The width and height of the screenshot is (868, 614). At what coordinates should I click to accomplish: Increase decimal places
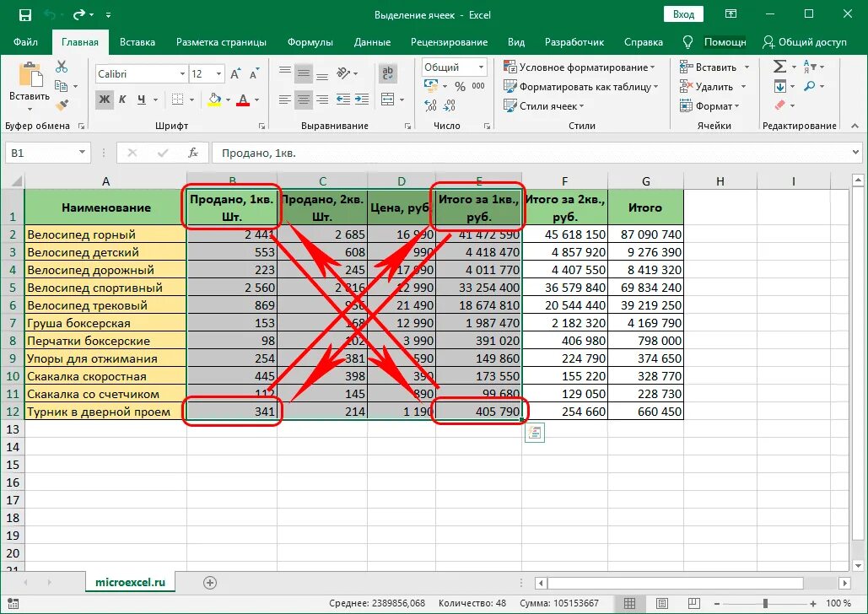click(430, 105)
